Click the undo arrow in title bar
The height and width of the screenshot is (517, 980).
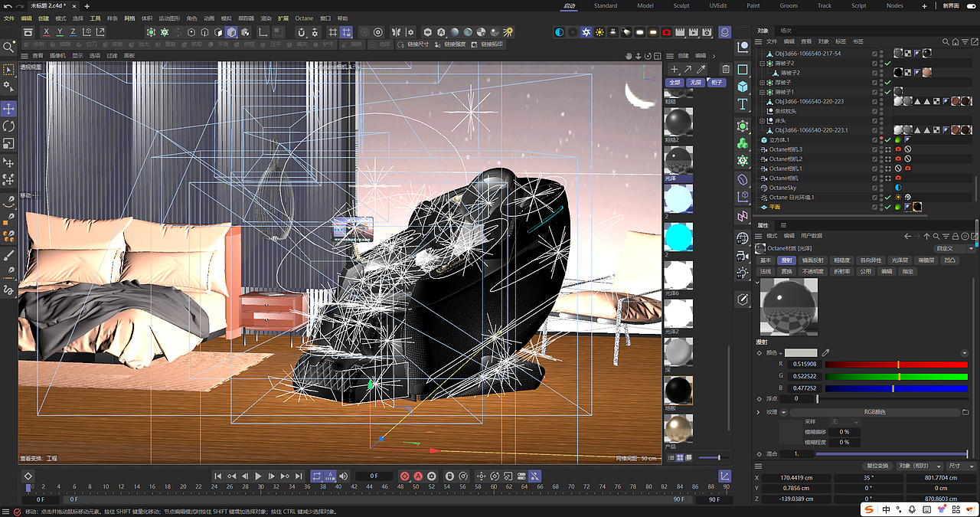coord(7,5)
